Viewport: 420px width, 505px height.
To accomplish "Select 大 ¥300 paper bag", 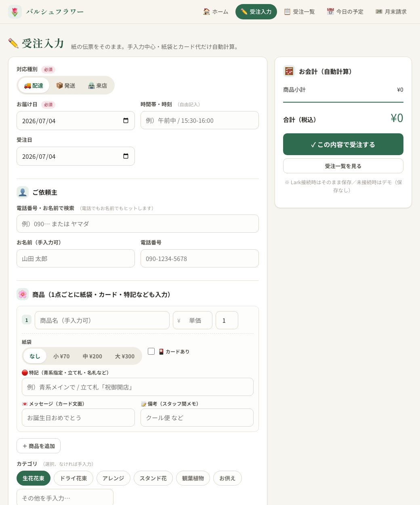I will pyautogui.click(x=125, y=356).
